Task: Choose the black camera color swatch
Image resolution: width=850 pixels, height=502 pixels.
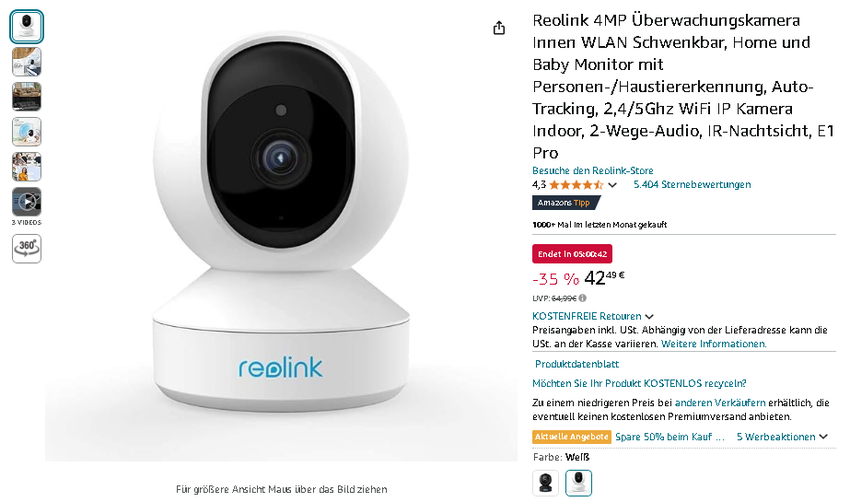Action: 545,482
